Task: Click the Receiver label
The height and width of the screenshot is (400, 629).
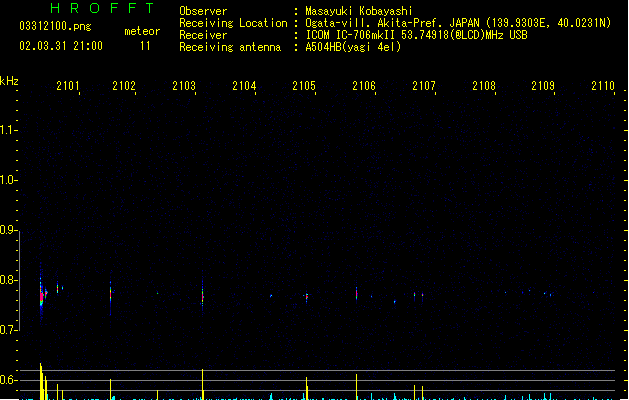Action: pyautogui.click(x=203, y=35)
